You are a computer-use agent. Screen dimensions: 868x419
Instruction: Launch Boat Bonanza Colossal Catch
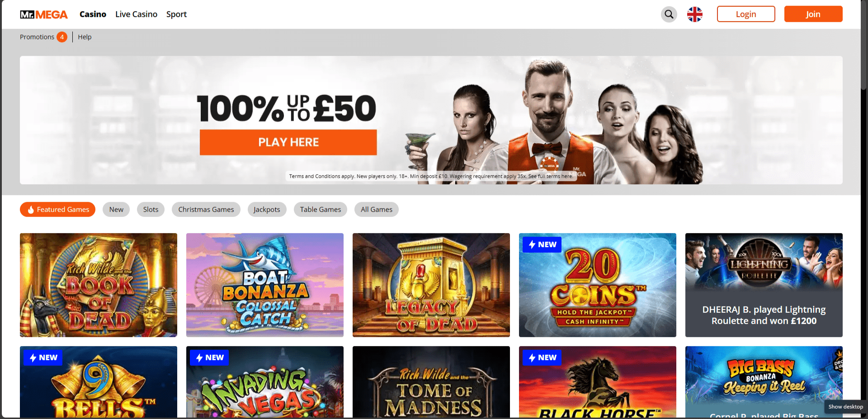click(x=265, y=285)
